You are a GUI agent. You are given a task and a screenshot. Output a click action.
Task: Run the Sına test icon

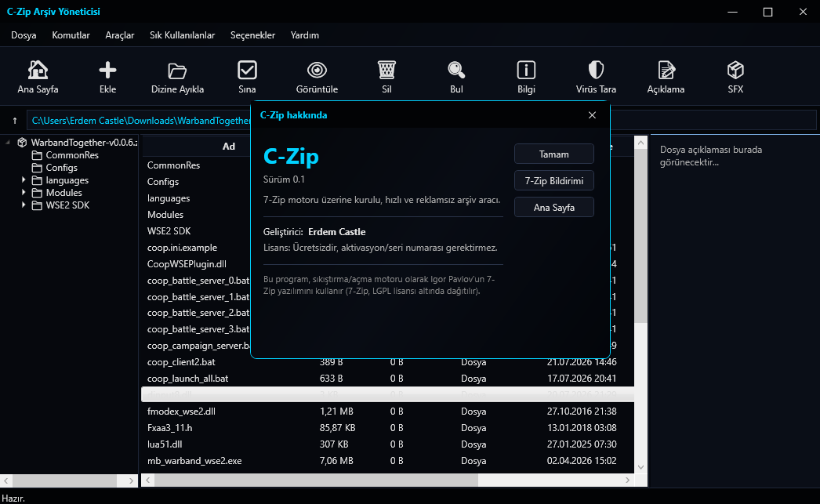[x=247, y=70]
